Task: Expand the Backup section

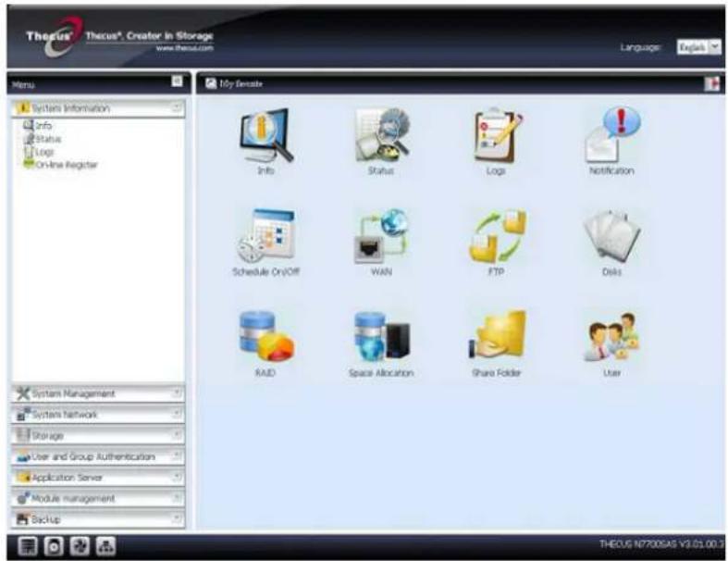Action: pyautogui.click(x=98, y=519)
